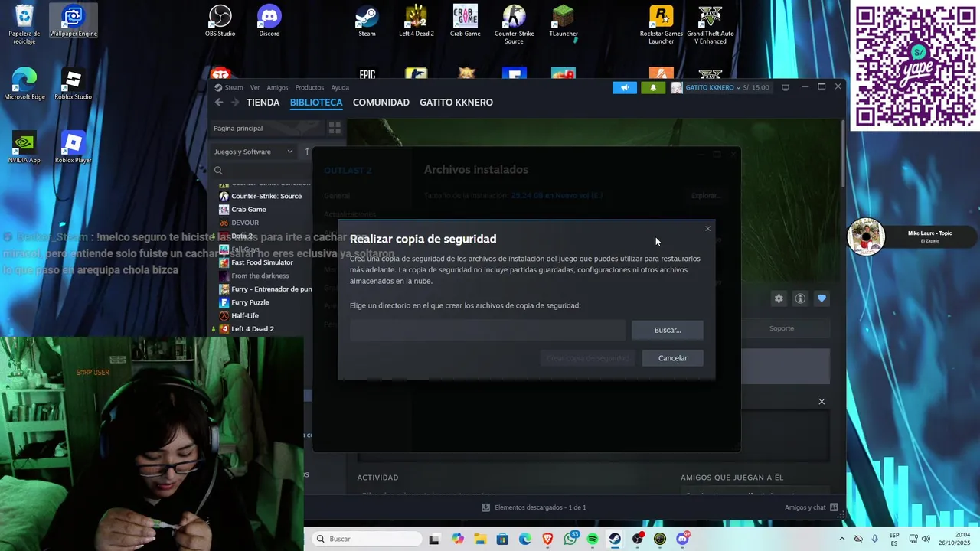Open Roblox Studio desktop shortcut
This screenshot has height=551, width=980.
73,84
